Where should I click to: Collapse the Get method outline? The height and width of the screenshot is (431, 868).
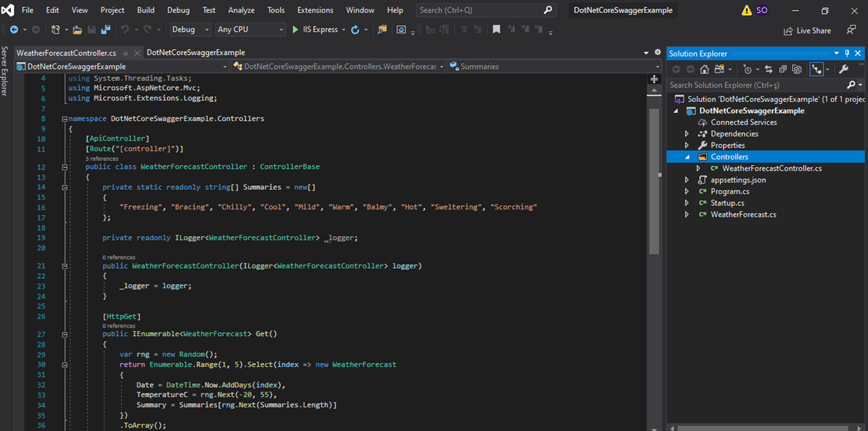[x=65, y=334]
